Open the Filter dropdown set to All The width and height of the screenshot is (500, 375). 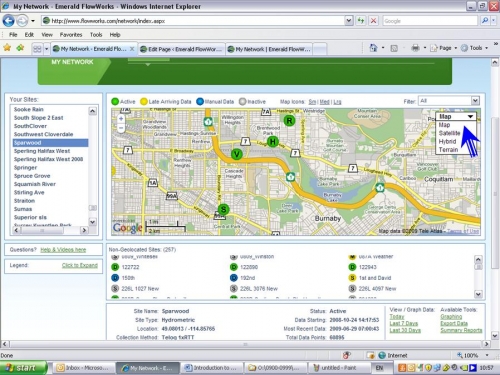point(449,101)
